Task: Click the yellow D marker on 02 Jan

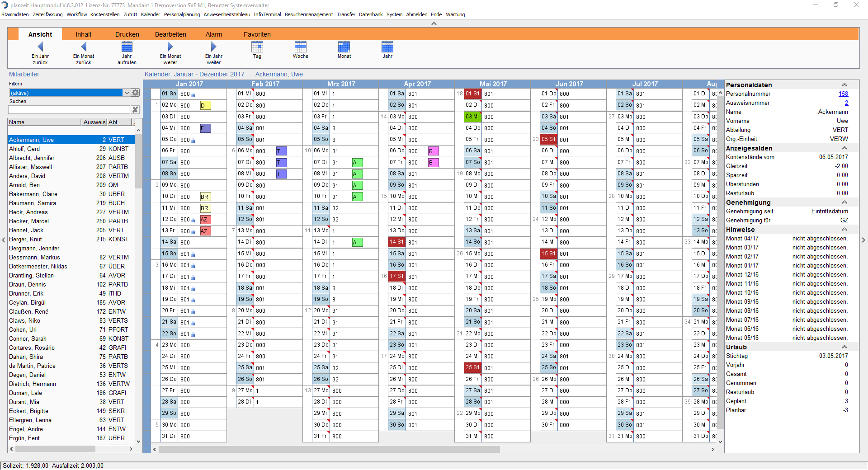Action: [205, 106]
